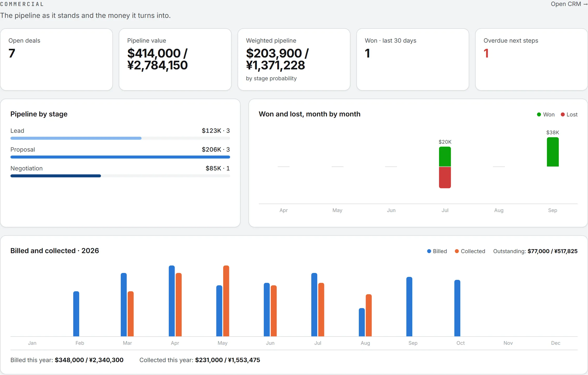Image resolution: width=588 pixels, height=375 pixels.
Task: Click the Mar collected orange bar
Action: coord(131,314)
